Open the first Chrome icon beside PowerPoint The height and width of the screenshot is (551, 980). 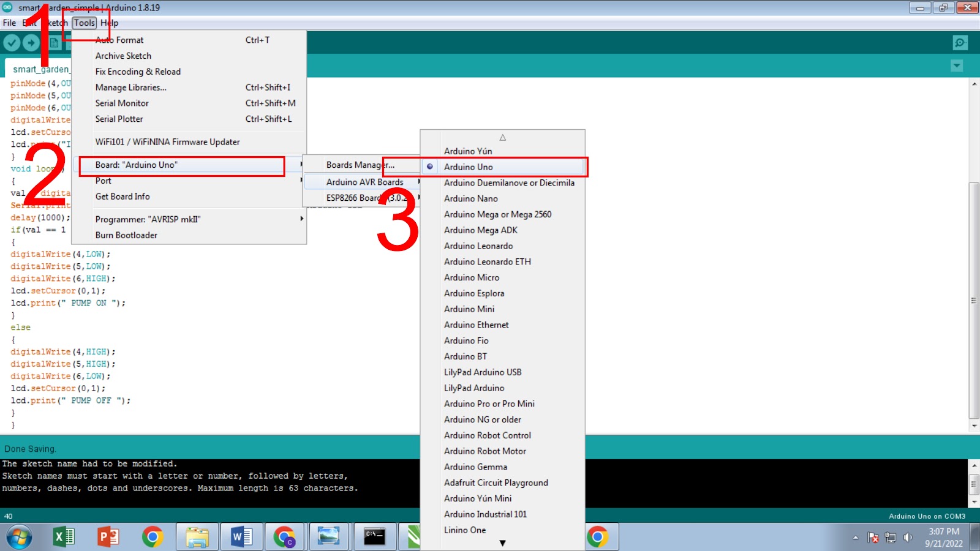(x=153, y=537)
